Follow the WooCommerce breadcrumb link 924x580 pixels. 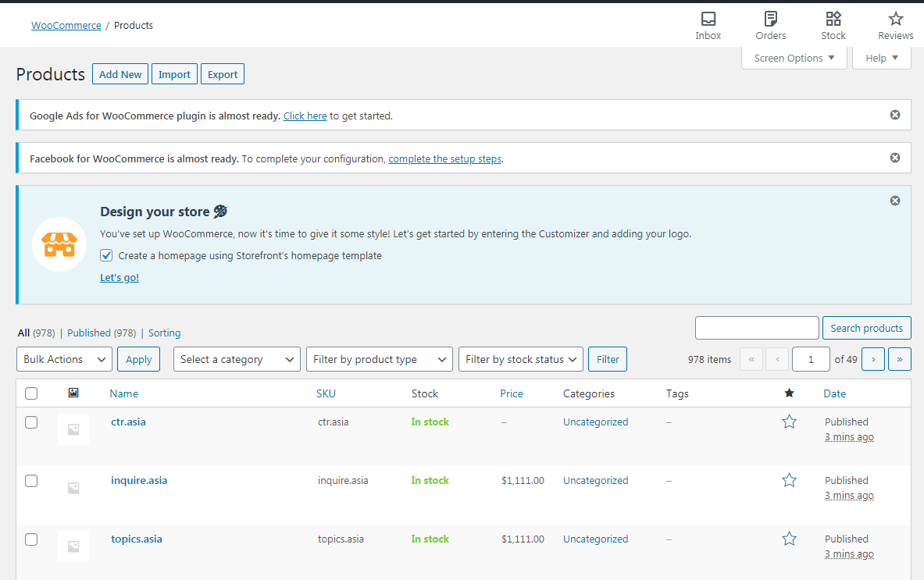click(66, 25)
